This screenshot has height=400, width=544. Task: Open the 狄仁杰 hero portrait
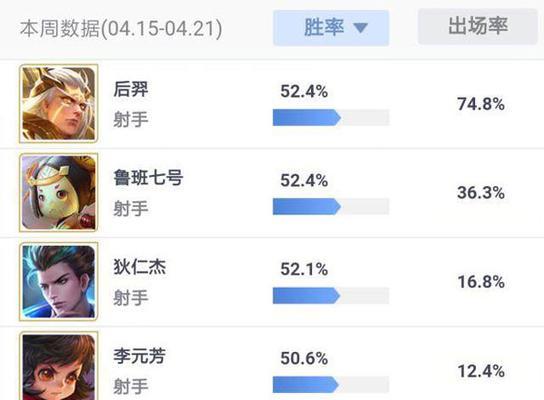click(x=59, y=281)
